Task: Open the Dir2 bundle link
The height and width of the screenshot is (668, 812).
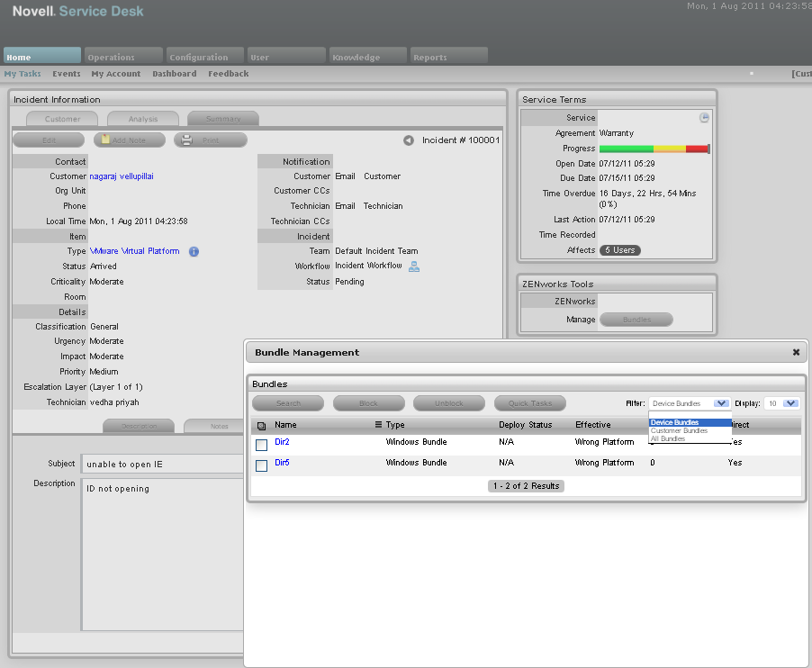Action: pyautogui.click(x=282, y=442)
